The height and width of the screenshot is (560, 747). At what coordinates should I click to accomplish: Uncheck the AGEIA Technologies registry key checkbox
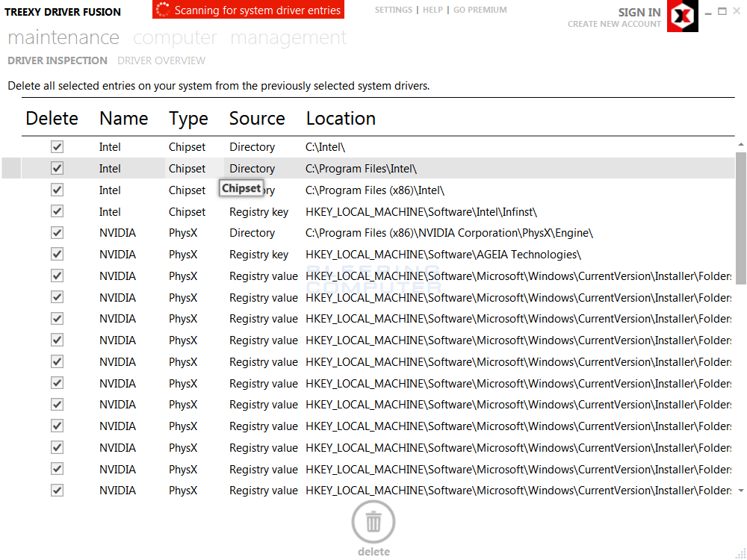tap(58, 255)
